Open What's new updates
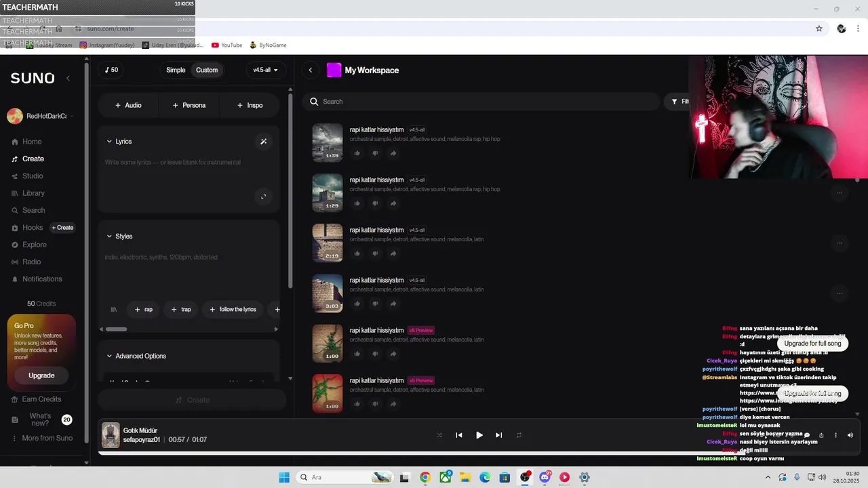868x488 pixels. tap(41, 420)
